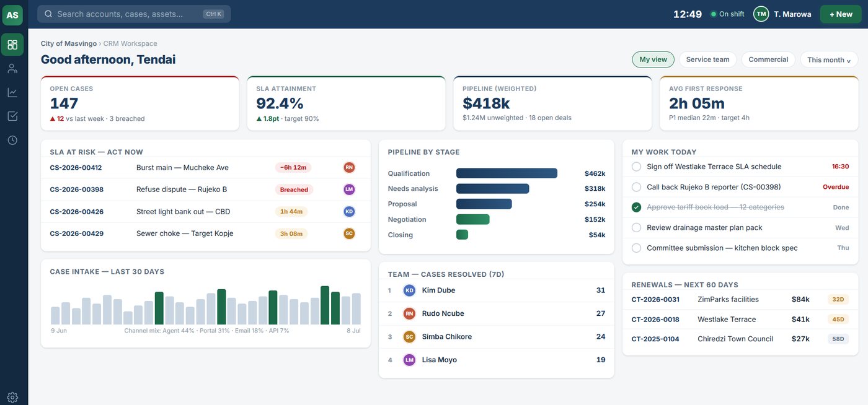
Task: Click the 45D renewal badge
Action: tap(838, 320)
